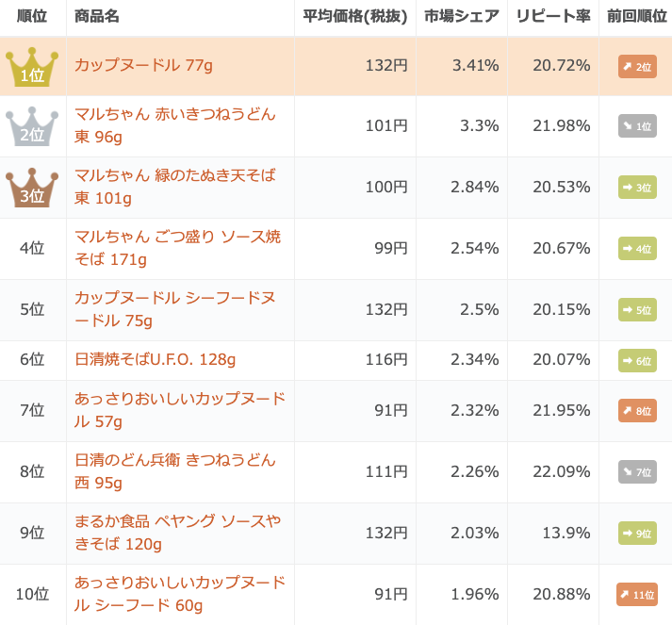Open 日清のどん兵衛 きつねうどん link
This screenshot has height=625, width=672.
175,471
